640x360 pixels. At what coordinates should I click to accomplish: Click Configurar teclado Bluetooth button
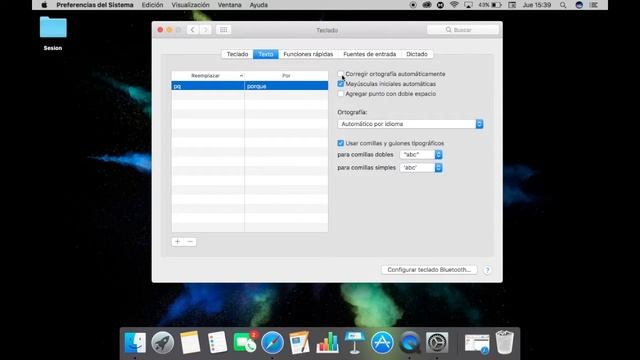point(429,270)
